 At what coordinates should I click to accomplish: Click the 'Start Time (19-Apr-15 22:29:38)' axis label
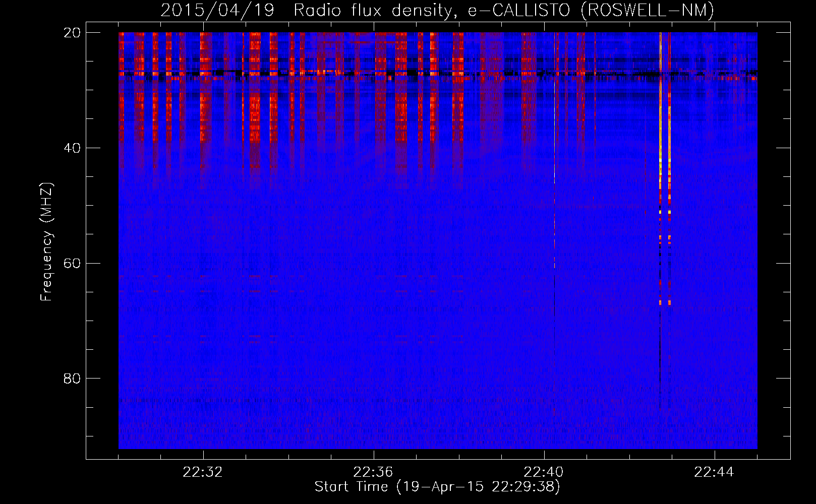tap(437, 487)
